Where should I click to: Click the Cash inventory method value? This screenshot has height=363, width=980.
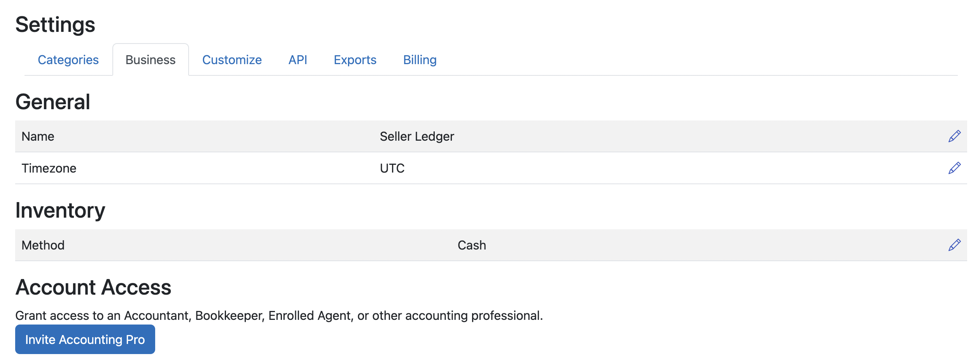(471, 245)
